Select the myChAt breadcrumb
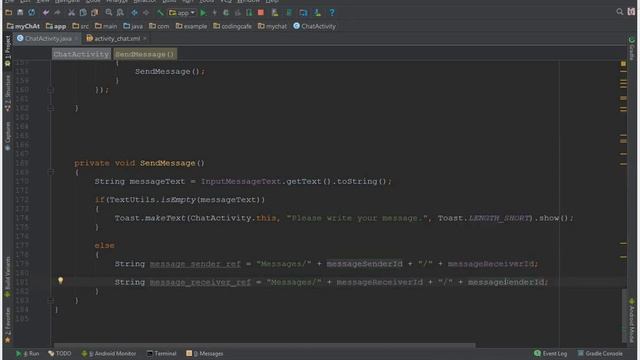This screenshot has width=640, height=360. [23, 26]
